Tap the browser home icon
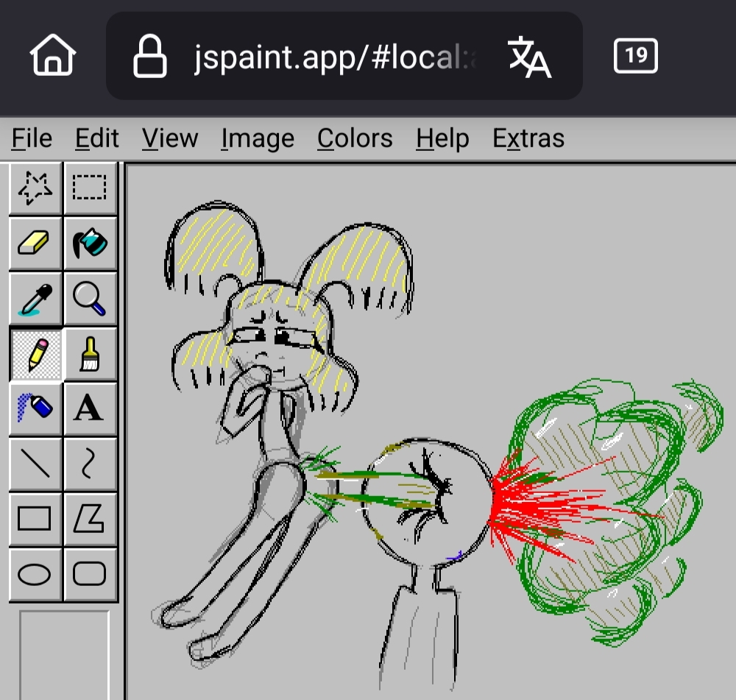This screenshot has width=736, height=700. pos(53,55)
